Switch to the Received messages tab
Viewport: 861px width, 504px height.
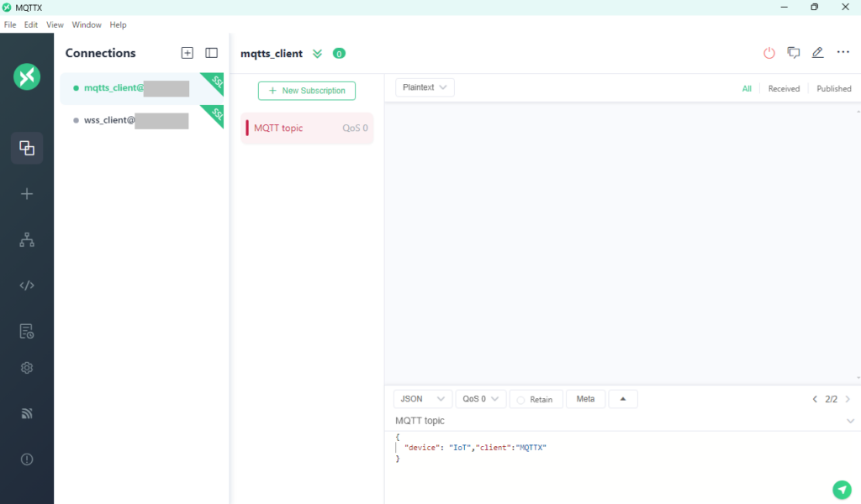(x=784, y=88)
